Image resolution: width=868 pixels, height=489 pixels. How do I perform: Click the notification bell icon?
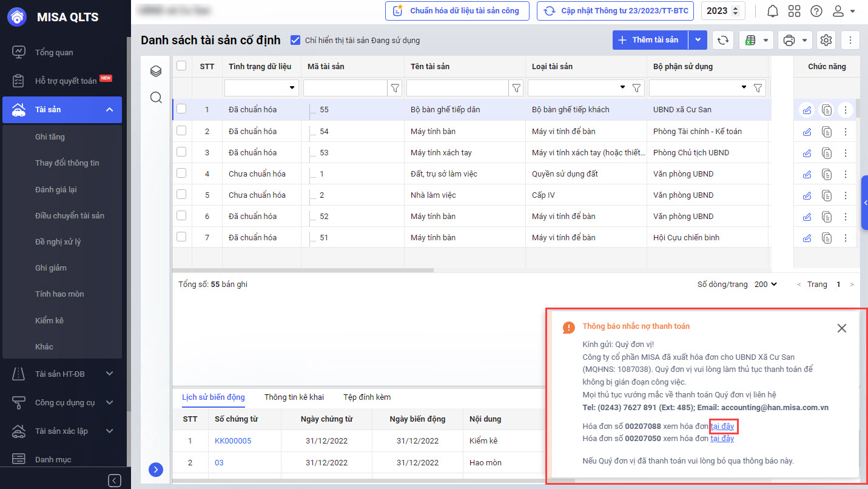[x=773, y=11]
